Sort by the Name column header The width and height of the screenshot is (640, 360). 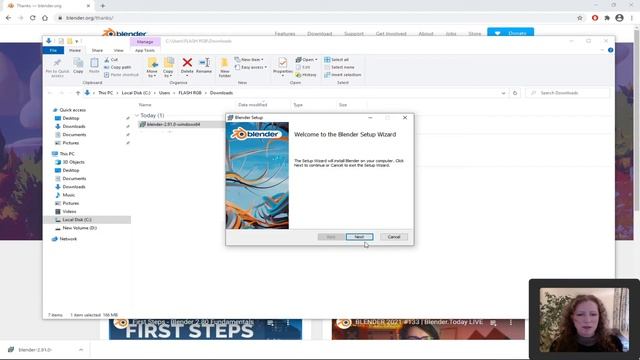[x=145, y=105]
